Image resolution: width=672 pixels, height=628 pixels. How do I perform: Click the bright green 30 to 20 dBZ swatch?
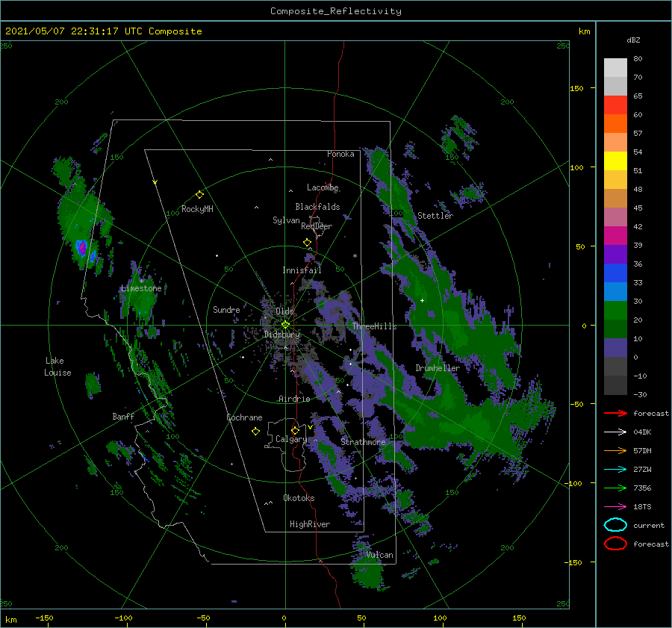615,311
